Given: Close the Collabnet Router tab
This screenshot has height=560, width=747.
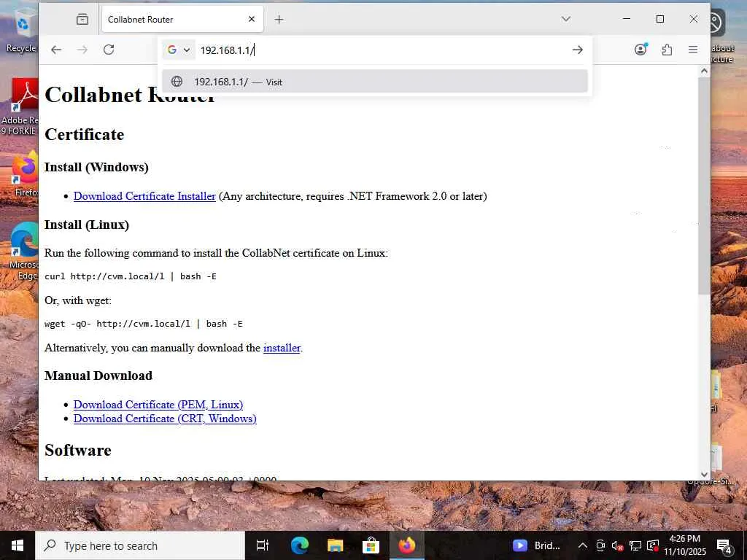Looking at the screenshot, I should coord(252,19).
